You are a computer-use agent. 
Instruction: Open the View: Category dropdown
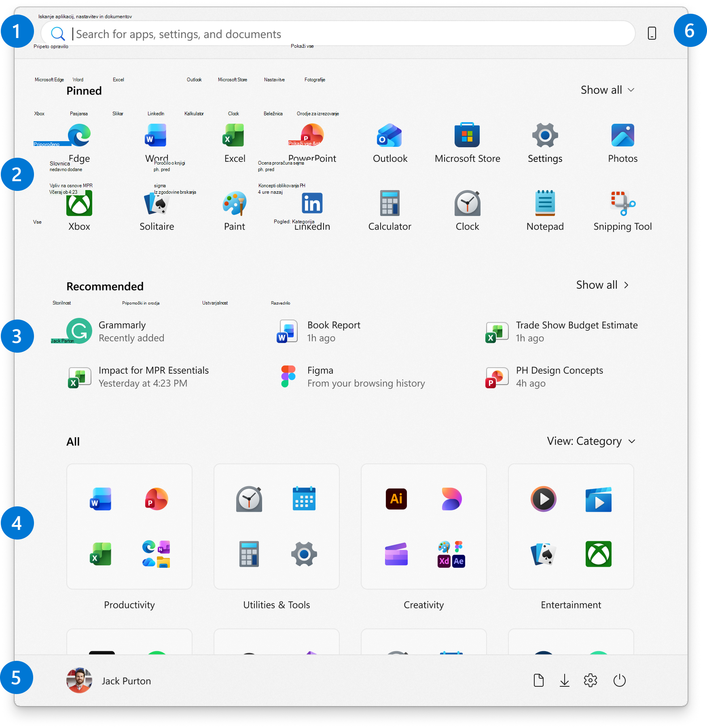coord(591,441)
